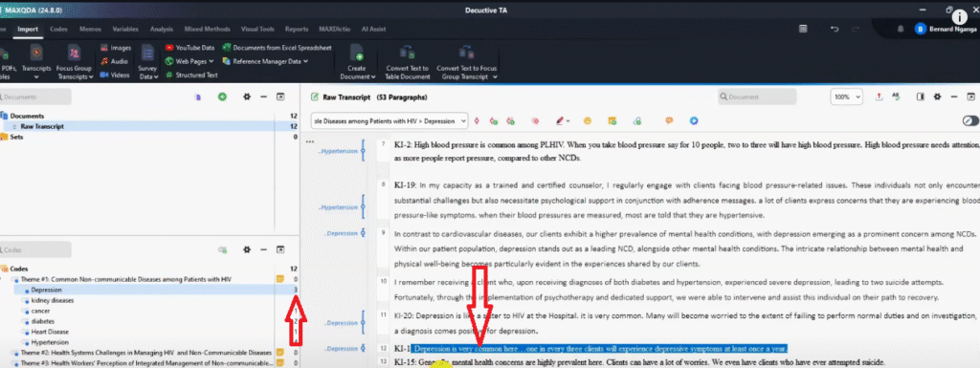This screenshot has height=368, width=980.
Task: Import Audio files
Action: coord(115,61)
